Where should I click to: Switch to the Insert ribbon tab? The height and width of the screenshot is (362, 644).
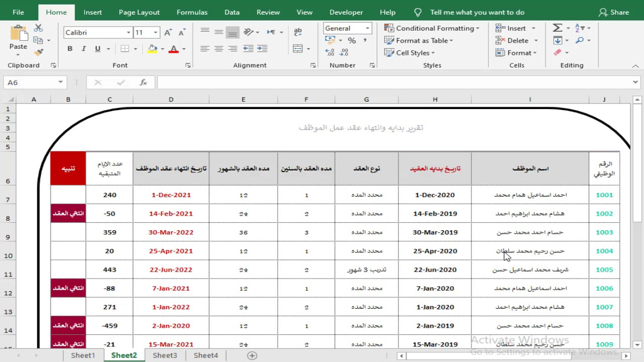(93, 12)
